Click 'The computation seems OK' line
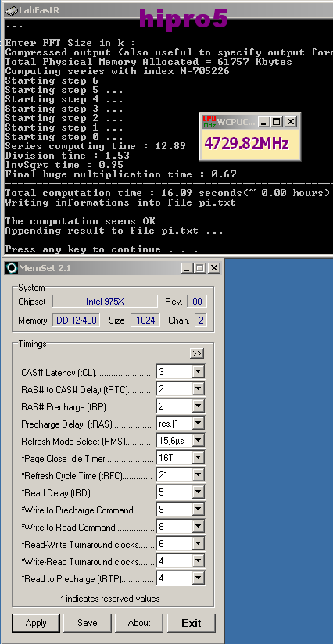This screenshot has width=333, height=644. tap(80, 221)
